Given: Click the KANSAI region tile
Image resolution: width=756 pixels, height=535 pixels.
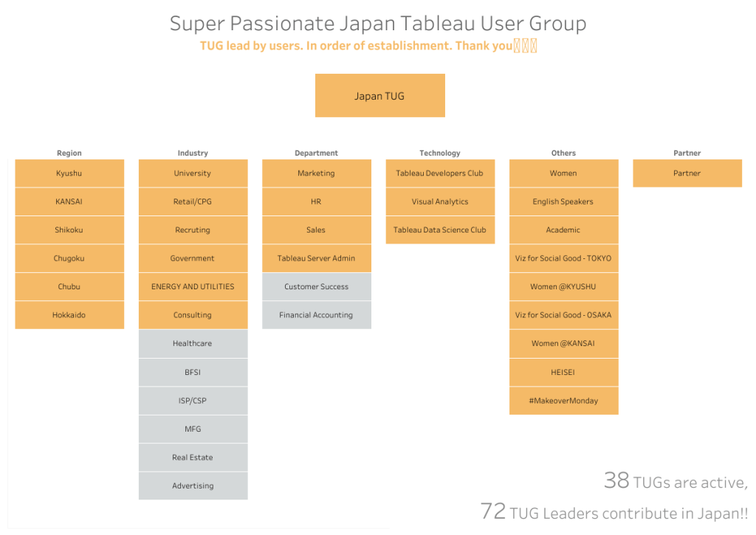Looking at the screenshot, I should coord(69,201).
